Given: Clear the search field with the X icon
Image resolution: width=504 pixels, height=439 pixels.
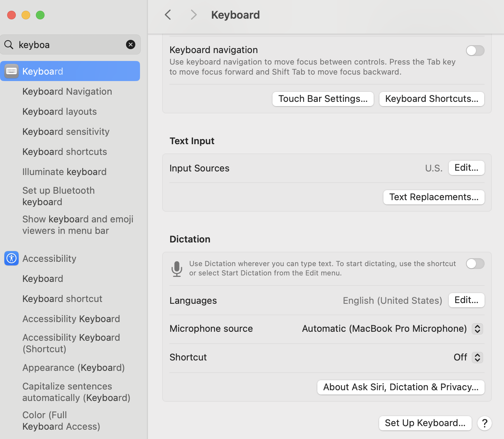Looking at the screenshot, I should tap(131, 44).
